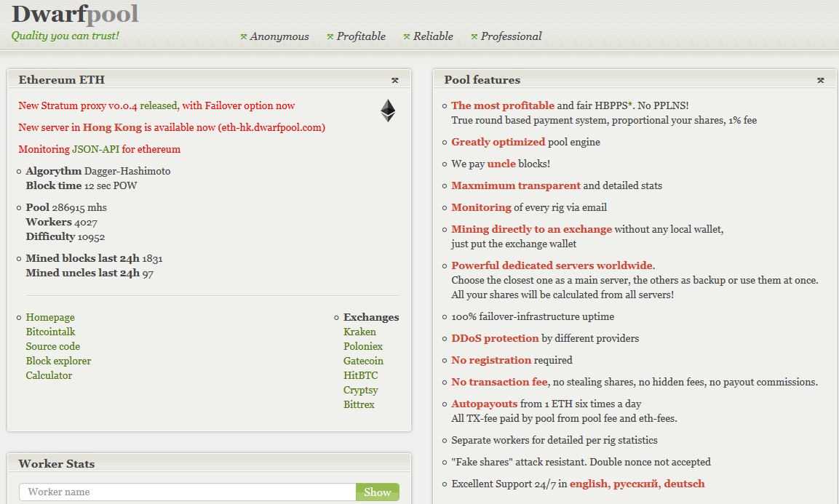The height and width of the screenshot is (504, 839).
Task: Click 'Mined uncles last 24h 97'
Action: [90, 273]
